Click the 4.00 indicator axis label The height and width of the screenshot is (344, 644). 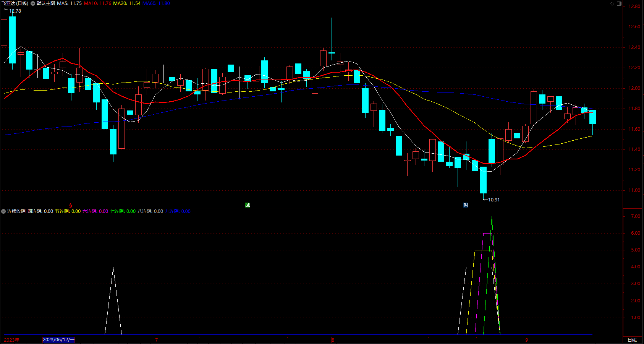pos(636,267)
